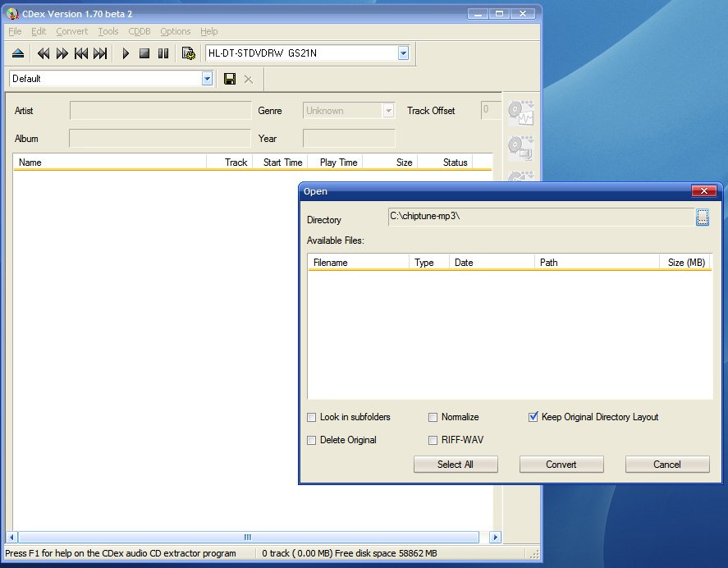Expand the CD drive HL-DT-STDVDRW dropdown
The width and height of the screenshot is (728, 568).
403,53
